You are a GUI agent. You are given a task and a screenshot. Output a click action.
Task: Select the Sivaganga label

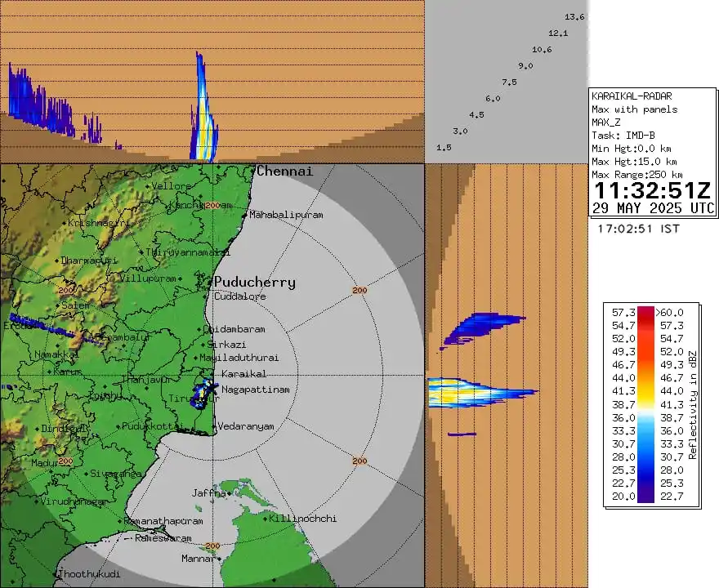tap(115, 474)
